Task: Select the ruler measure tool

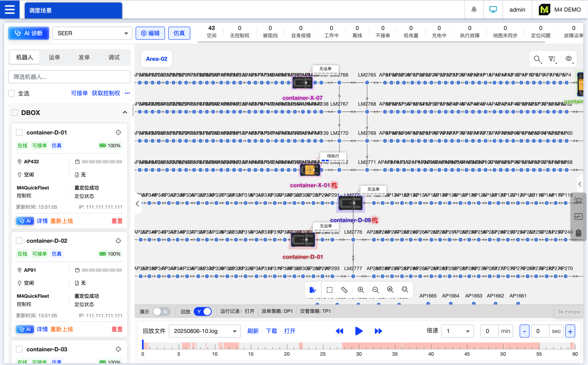Action: 344,290
